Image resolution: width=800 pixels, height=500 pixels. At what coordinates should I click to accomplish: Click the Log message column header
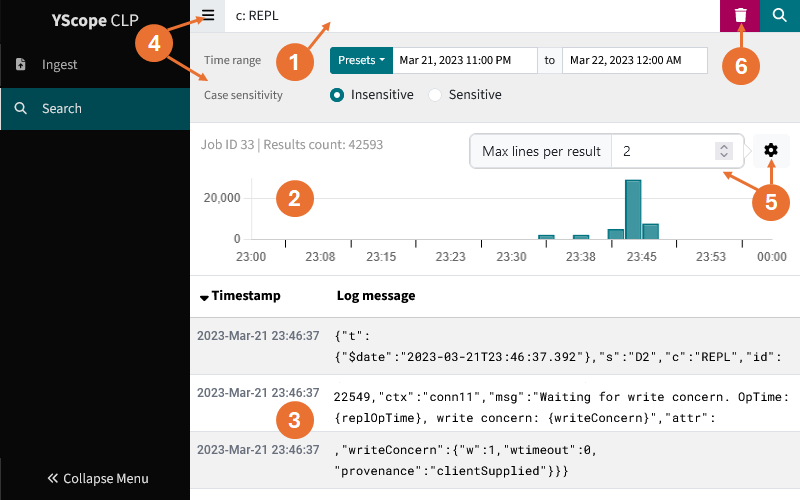(x=376, y=296)
